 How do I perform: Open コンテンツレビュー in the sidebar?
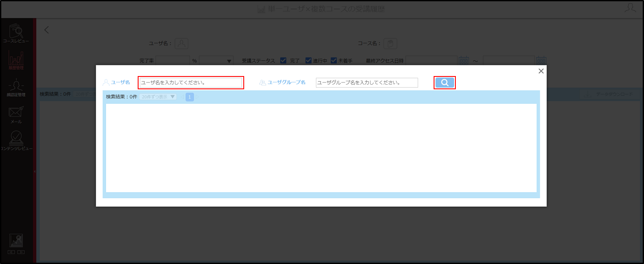(16, 141)
